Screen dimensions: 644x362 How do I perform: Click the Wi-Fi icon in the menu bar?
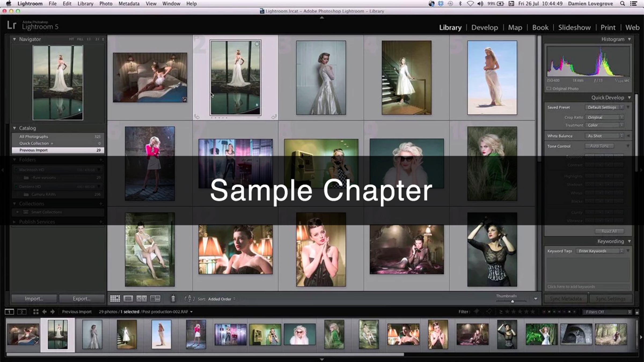(470, 4)
